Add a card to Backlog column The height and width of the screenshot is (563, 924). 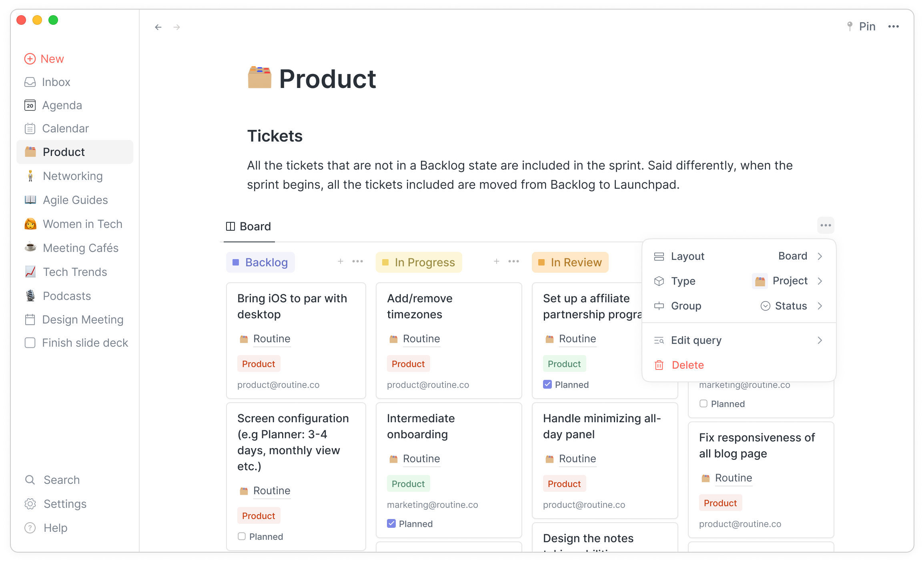click(341, 262)
